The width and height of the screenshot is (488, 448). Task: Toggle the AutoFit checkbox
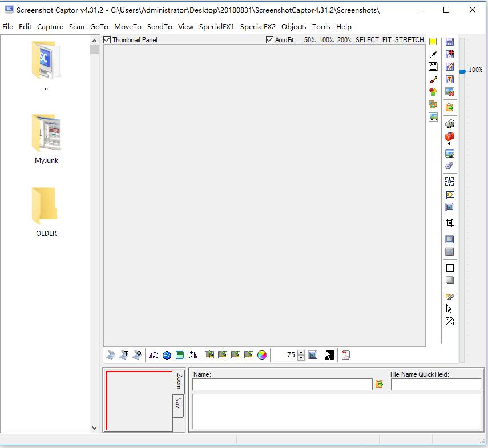[269, 40]
